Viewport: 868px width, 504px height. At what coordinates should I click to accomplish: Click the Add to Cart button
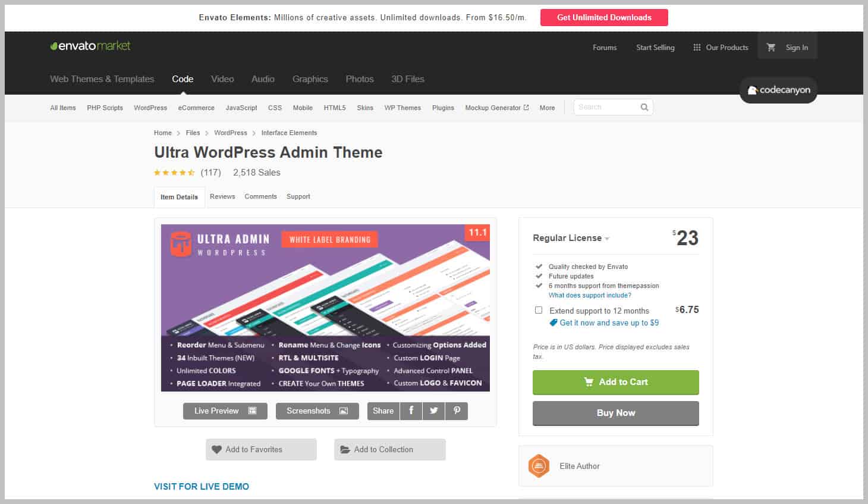[616, 382]
